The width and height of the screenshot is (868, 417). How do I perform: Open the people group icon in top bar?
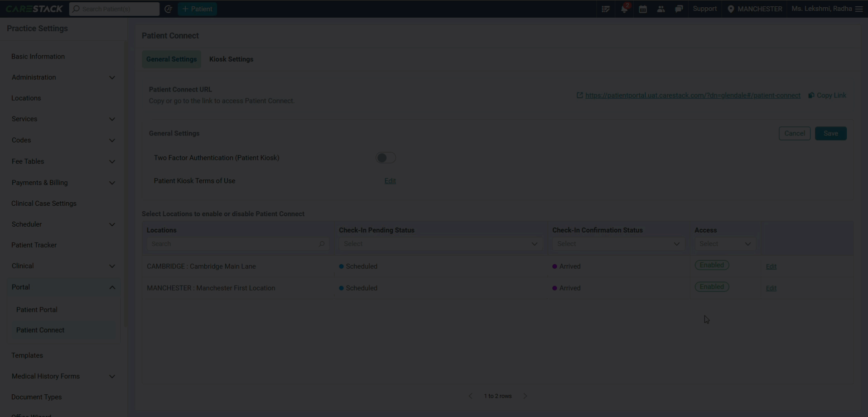coord(661,9)
